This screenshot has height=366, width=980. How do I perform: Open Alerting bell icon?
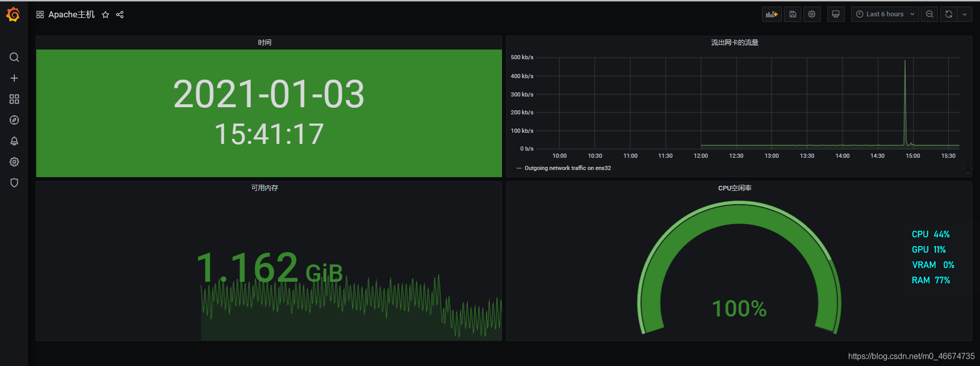point(14,141)
